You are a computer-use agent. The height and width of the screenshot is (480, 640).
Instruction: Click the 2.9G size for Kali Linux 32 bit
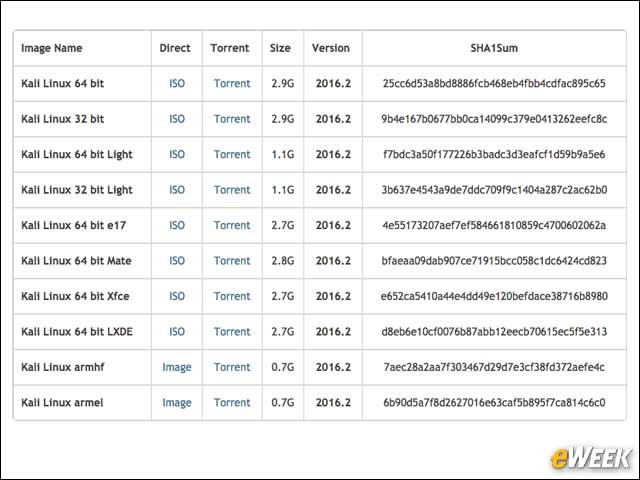[282, 119]
